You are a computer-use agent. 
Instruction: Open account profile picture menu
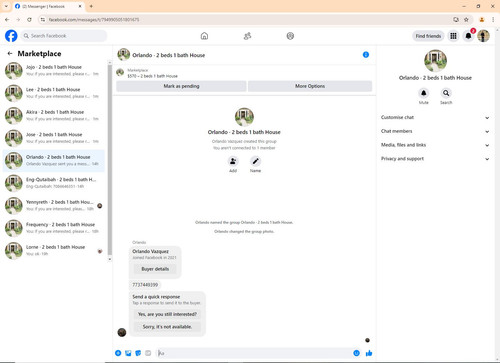pyautogui.click(x=483, y=36)
